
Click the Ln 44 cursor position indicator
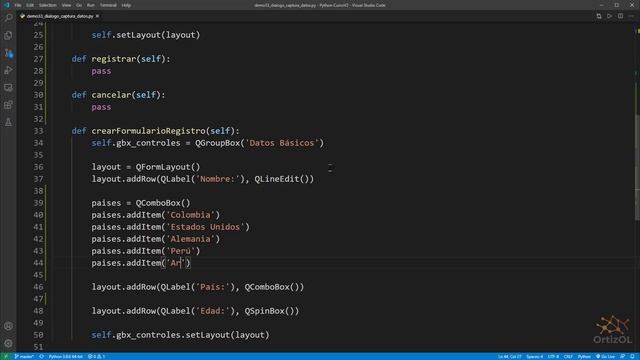pos(509,356)
